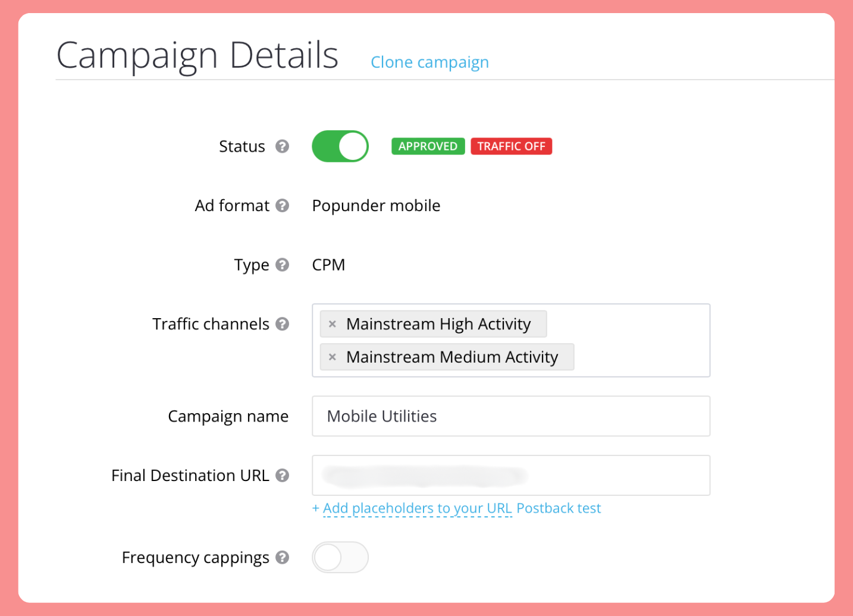853x616 pixels.
Task: Remove Mainstream High Activity channel tag
Action: click(x=333, y=324)
